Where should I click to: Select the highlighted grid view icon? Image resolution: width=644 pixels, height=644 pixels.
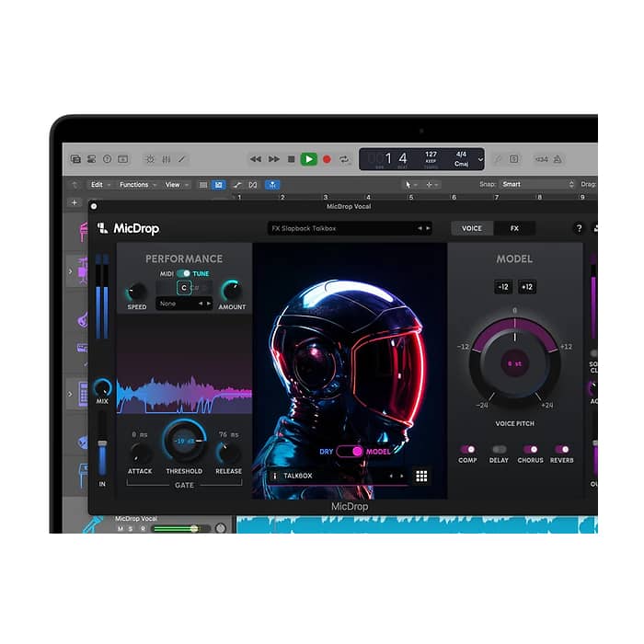[x=219, y=185]
